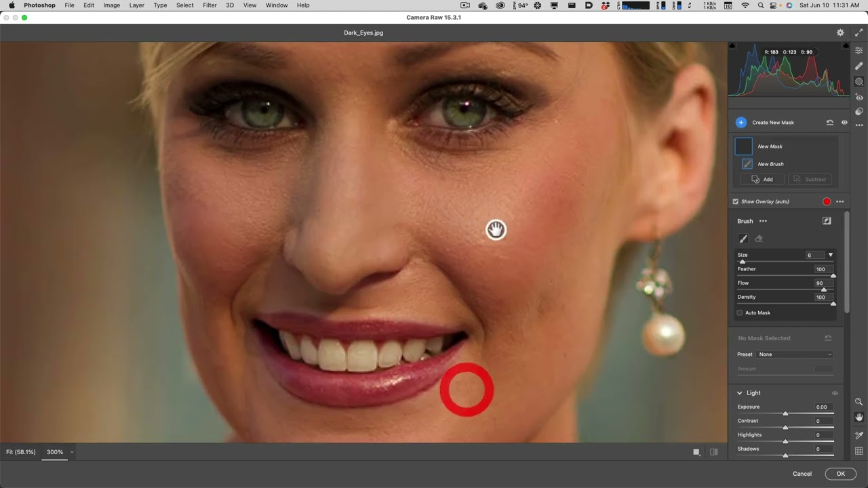Click the Fit (58.1%) zoom button
Image resolution: width=868 pixels, height=488 pixels.
(x=20, y=452)
